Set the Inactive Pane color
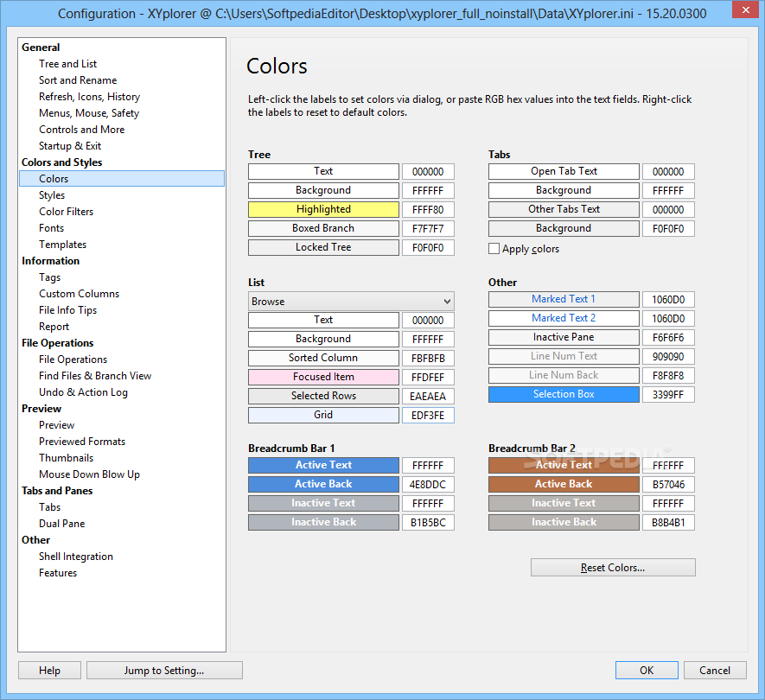 tap(564, 337)
